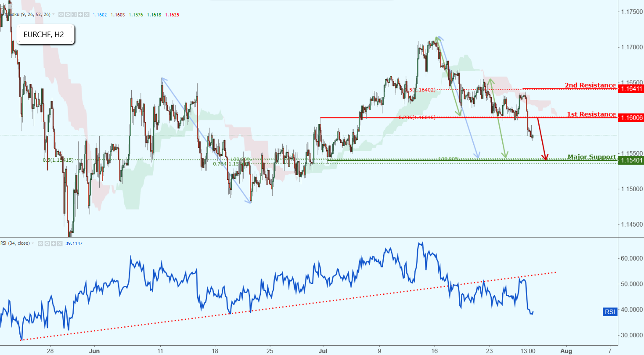Click the Ichimoku value 1.1618

click(x=154, y=15)
